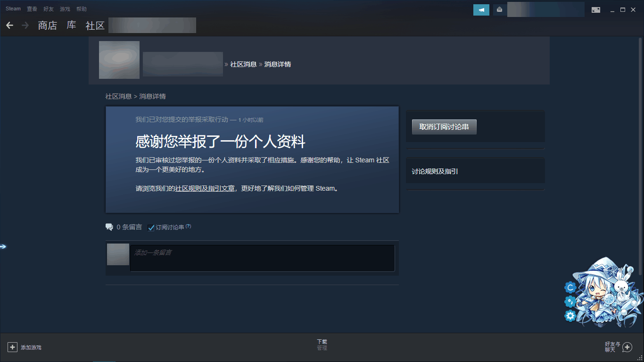Go to the 商店 tab
Screen dimensions: 644x362
pos(47,25)
